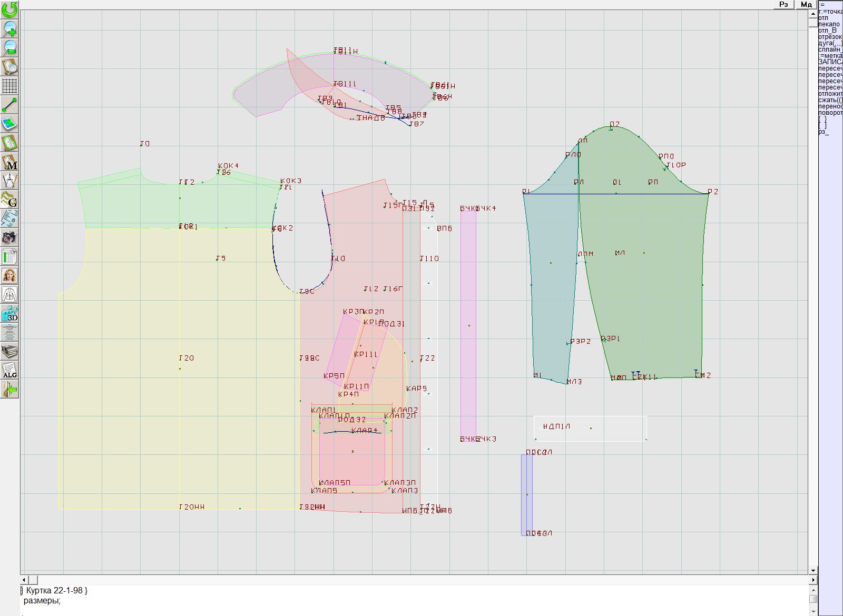
Task: Zoom in with the magnifier plus icon
Action: (x=9, y=28)
